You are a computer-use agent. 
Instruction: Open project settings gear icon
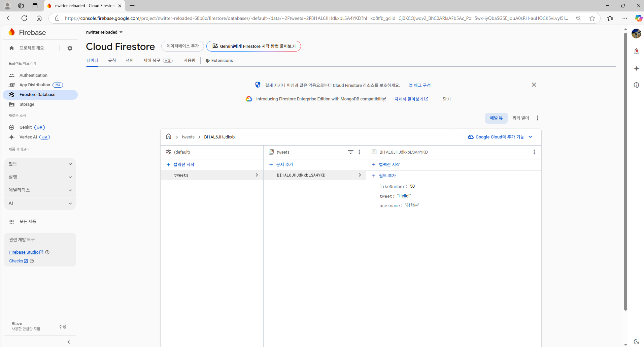click(x=70, y=48)
